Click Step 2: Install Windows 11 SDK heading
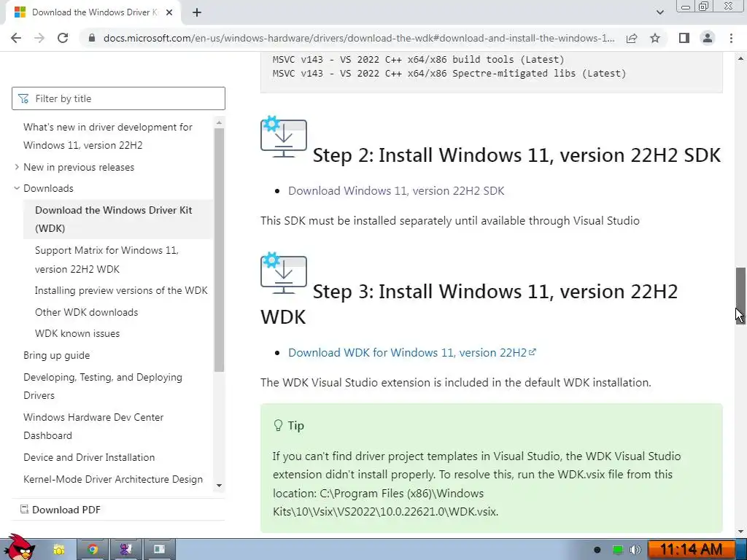The height and width of the screenshot is (560, 747). (x=516, y=155)
